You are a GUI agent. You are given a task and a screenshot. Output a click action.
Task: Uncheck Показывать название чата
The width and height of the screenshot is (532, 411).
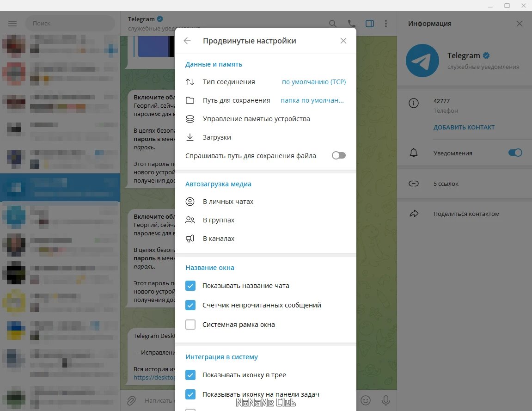(190, 286)
